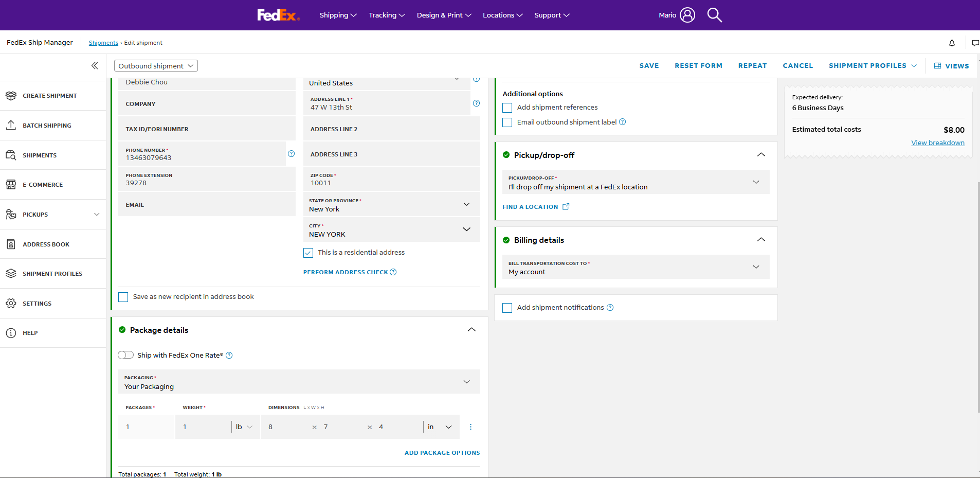Screen dimensions: 980x478
Task: Expand the Pickups sidebar submenu chevron
Action: point(97,214)
